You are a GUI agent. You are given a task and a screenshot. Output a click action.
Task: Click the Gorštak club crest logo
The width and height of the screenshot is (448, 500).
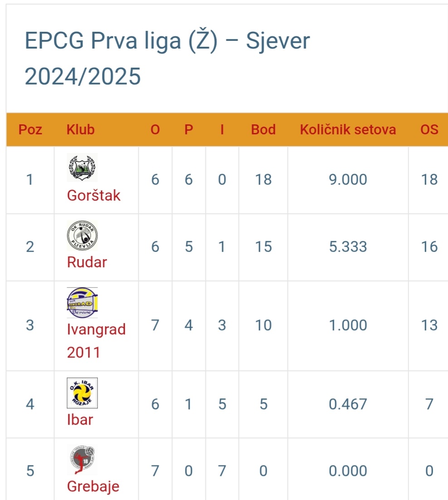82,167
